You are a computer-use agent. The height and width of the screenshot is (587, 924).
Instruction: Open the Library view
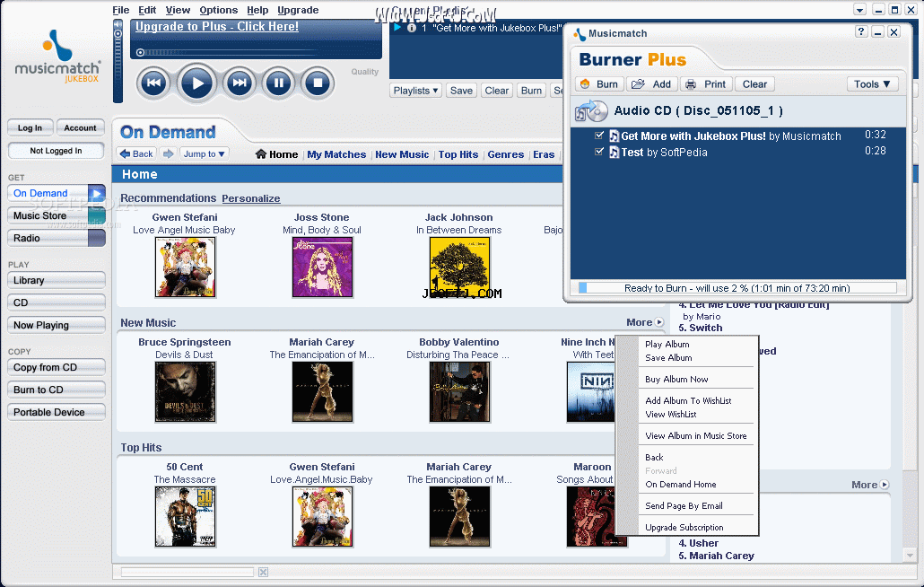coord(57,281)
